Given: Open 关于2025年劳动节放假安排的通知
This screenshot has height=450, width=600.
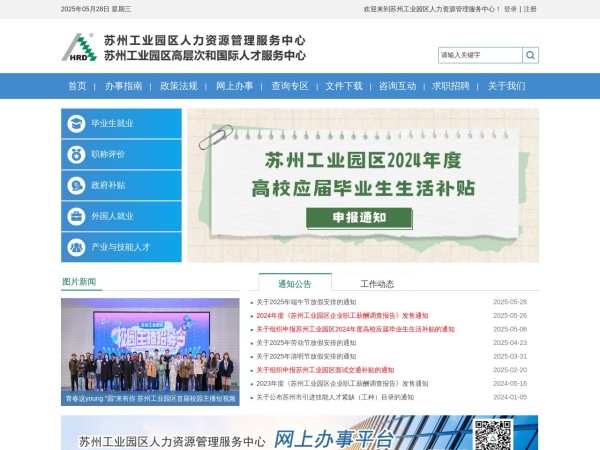Looking at the screenshot, I should pos(306,343).
